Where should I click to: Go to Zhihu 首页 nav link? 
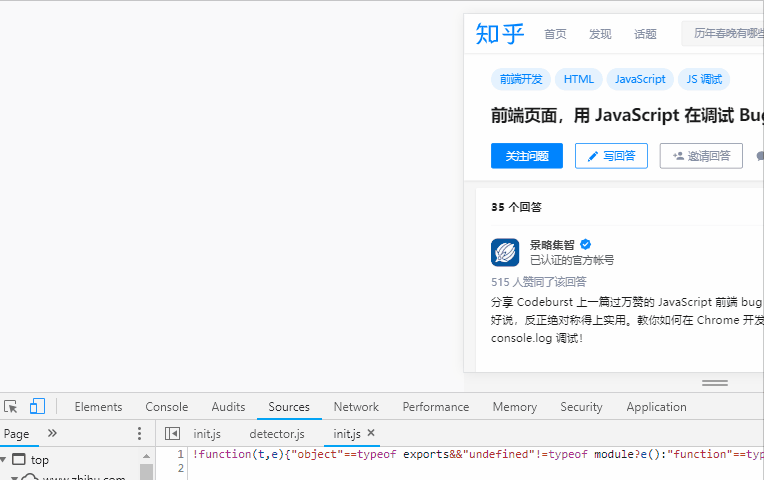555,34
